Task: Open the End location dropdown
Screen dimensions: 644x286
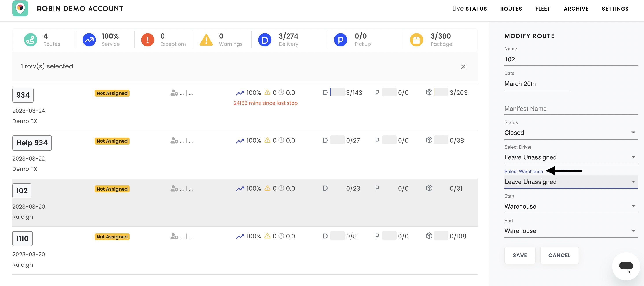Action: click(571, 231)
